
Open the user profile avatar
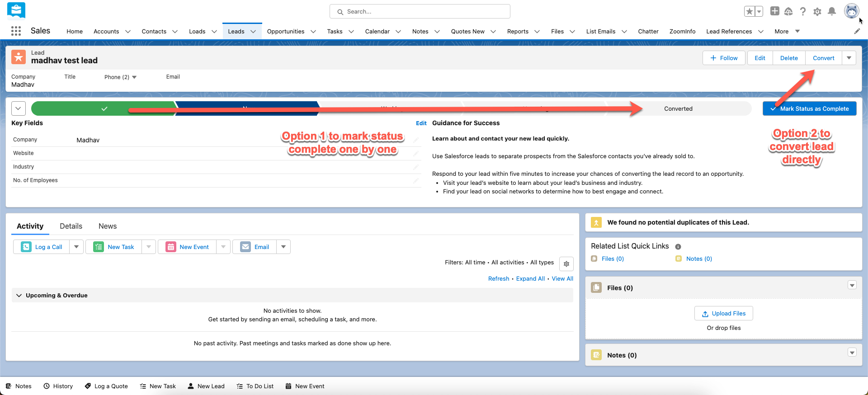point(852,11)
